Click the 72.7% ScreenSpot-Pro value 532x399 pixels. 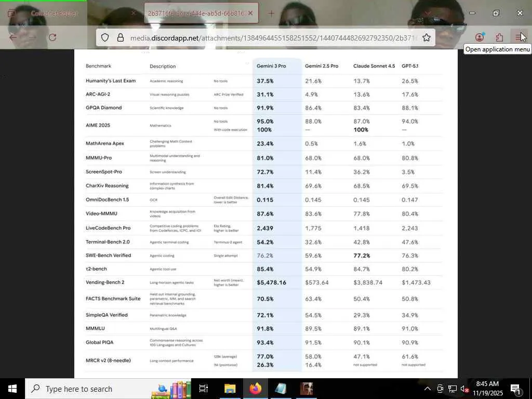coord(265,172)
